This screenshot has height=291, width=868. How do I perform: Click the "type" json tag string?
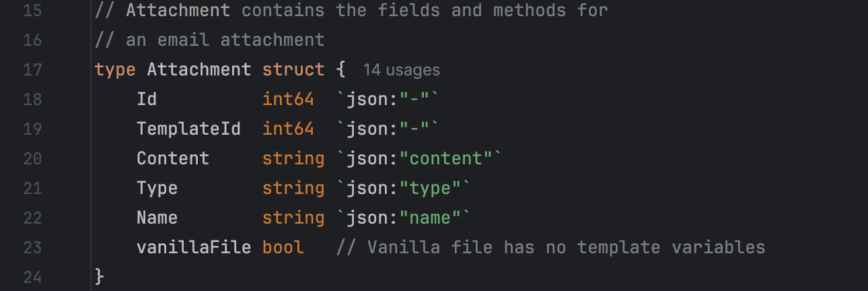(x=431, y=189)
